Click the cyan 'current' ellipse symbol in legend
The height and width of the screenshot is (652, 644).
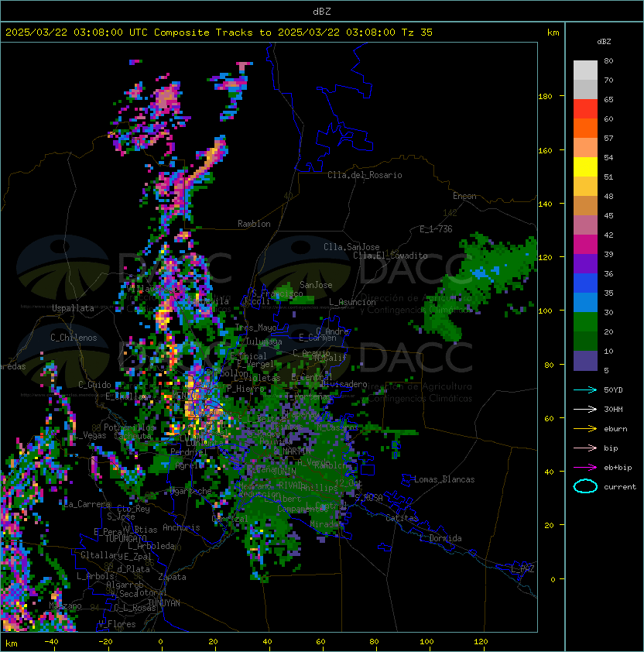click(585, 486)
